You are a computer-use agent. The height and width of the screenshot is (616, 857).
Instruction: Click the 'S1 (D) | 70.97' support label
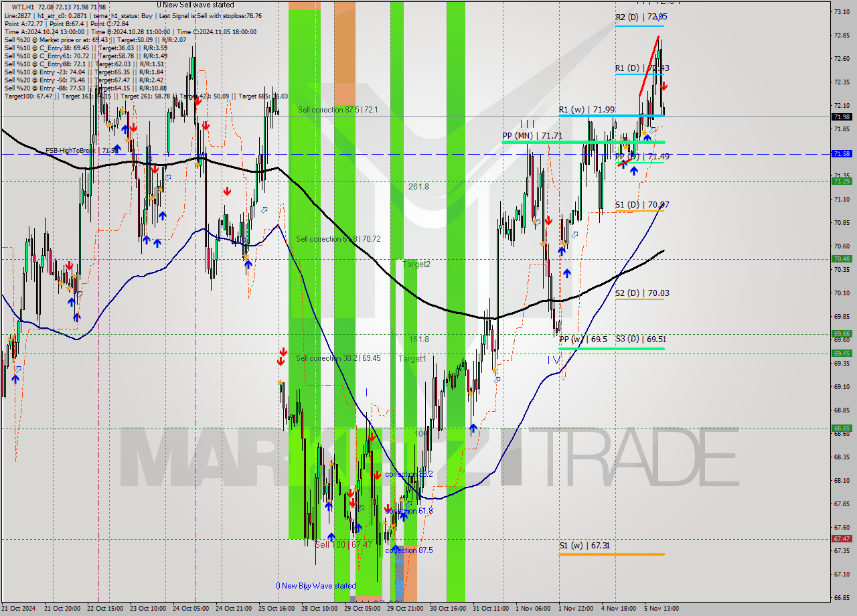642,205
